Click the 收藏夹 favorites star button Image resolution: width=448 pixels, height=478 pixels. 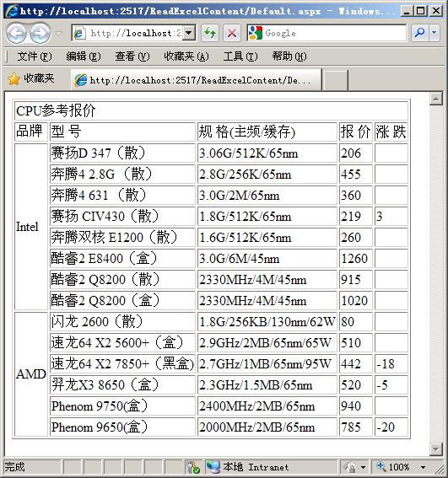(31, 79)
